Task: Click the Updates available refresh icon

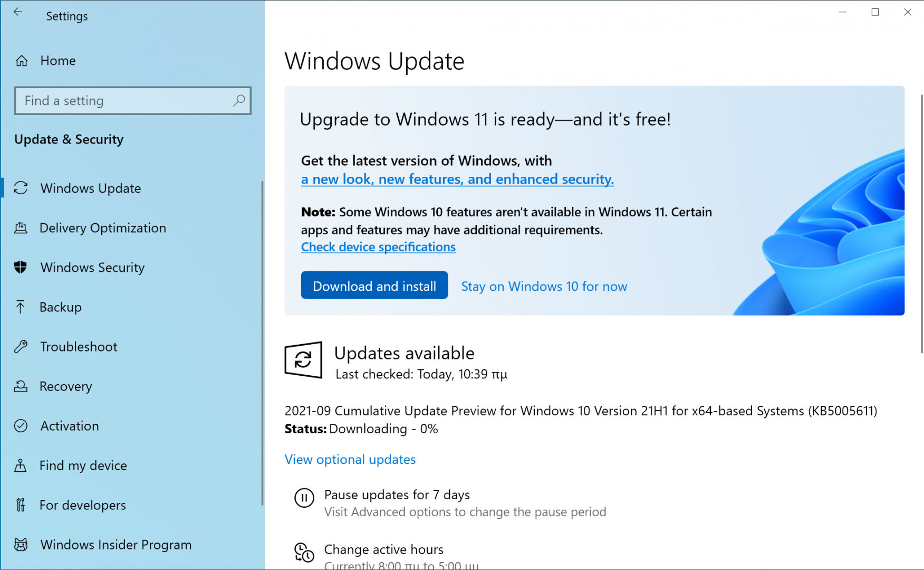Action: [x=303, y=360]
